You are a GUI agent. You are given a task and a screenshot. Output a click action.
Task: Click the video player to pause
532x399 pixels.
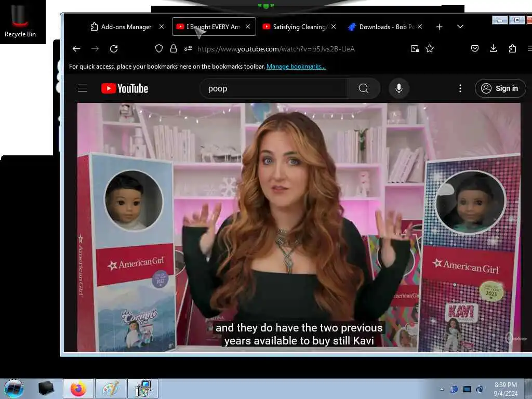pos(299,228)
